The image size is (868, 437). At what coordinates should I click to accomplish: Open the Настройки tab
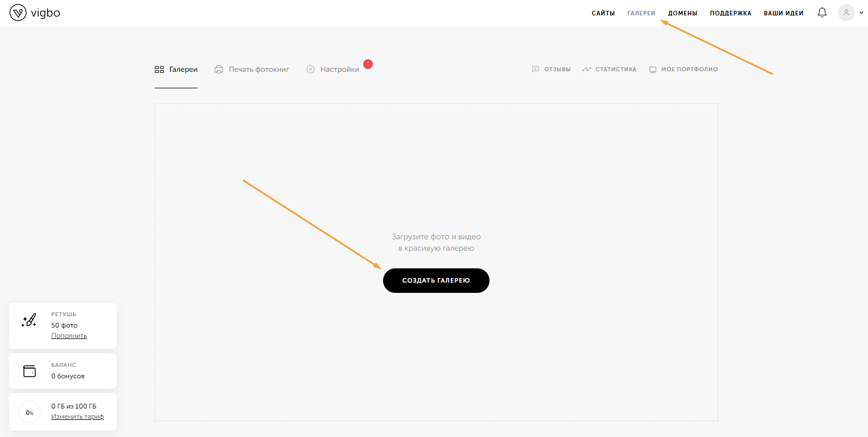(333, 70)
